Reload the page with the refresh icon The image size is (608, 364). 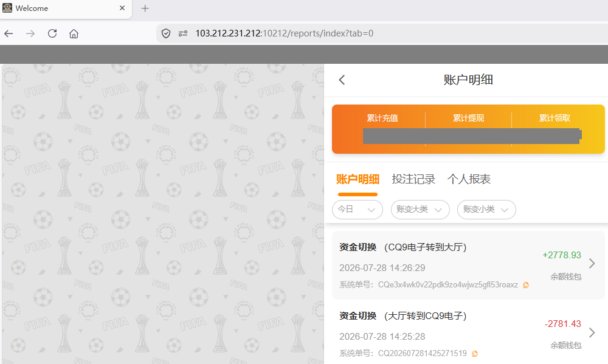pyautogui.click(x=52, y=33)
